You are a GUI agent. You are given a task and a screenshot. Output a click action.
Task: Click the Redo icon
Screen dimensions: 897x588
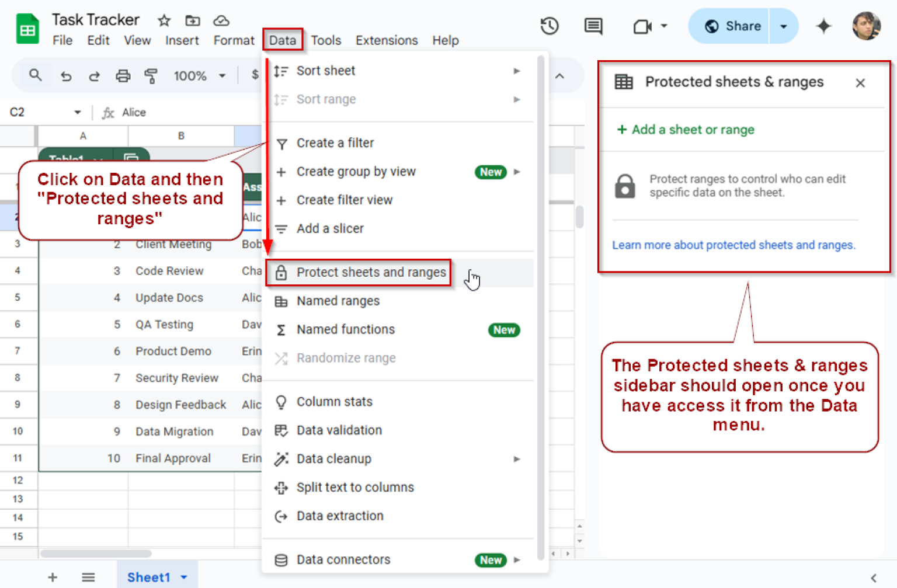[94, 75]
